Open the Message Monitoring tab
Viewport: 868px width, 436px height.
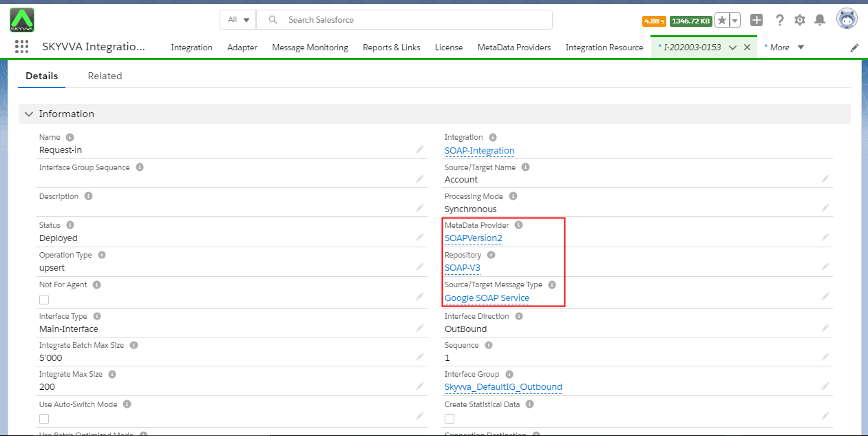(310, 48)
